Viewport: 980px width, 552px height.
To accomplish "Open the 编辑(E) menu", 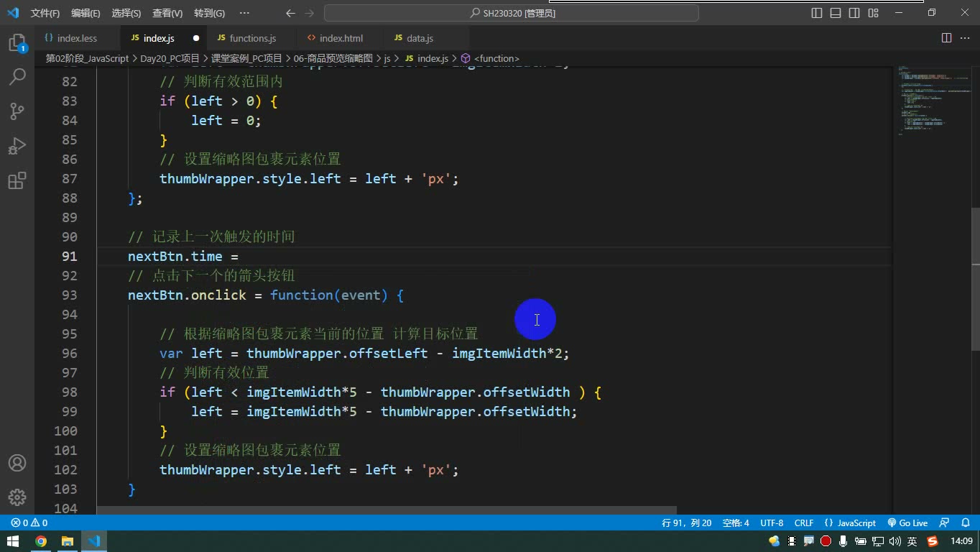I will pyautogui.click(x=85, y=13).
